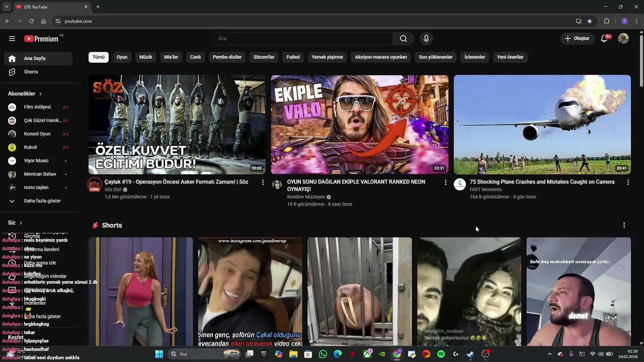Open the Çaylak #19 video title
This screenshot has width=644, height=362.
click(177, 182)
